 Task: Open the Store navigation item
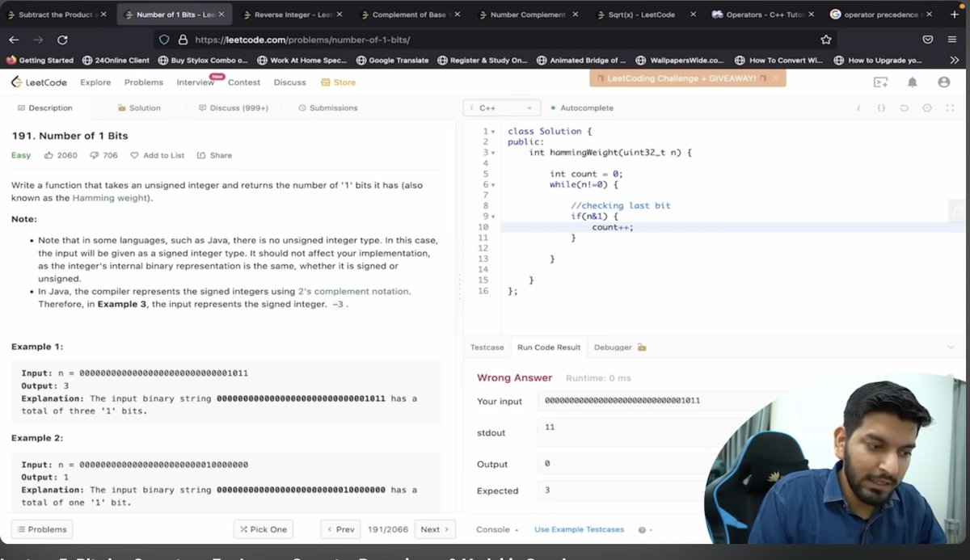[x=339, y=82]
